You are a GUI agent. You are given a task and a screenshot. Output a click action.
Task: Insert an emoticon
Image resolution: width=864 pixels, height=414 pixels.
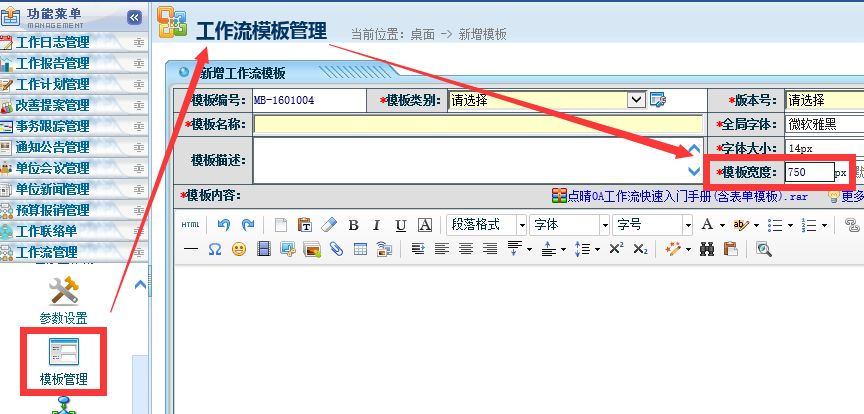(x=239, y=249)
